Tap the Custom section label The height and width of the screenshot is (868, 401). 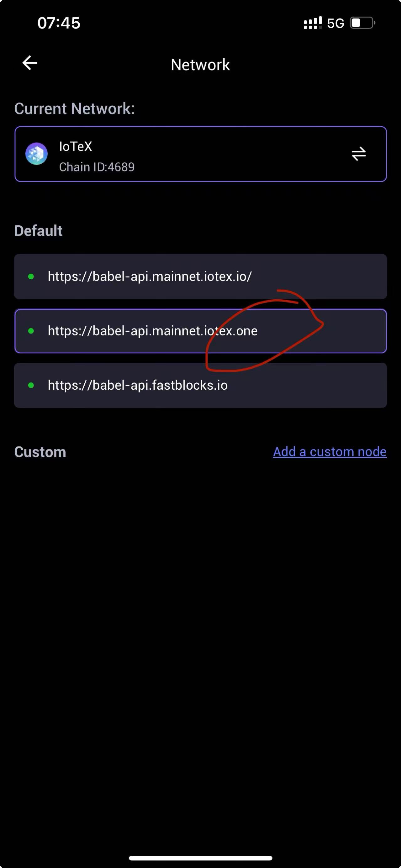coord(40,452)
